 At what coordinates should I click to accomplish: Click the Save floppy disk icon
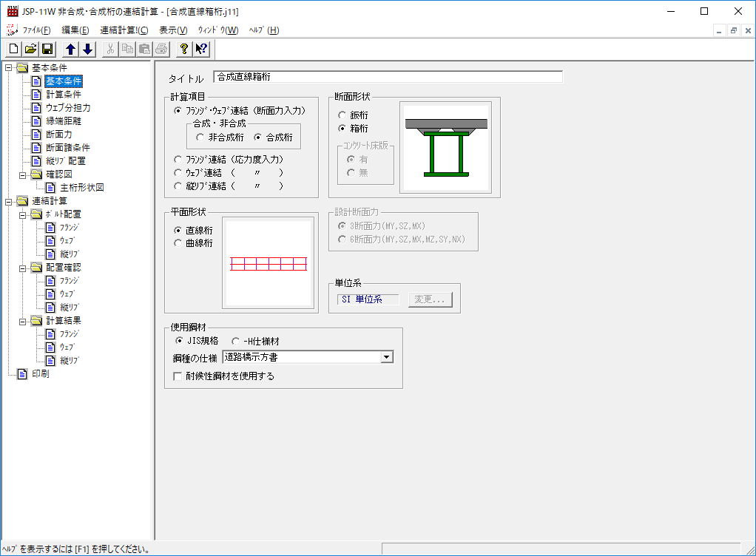[x=47, y=49]
